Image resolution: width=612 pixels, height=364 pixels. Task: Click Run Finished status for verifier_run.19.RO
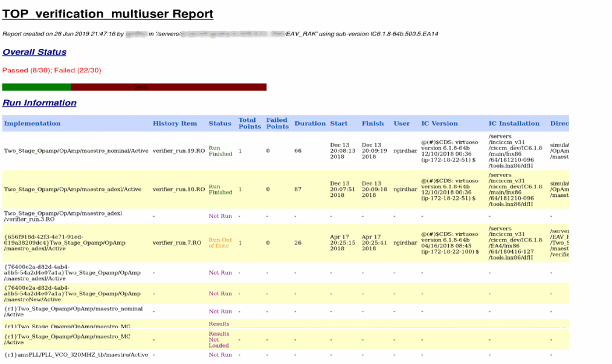click(x=221, y=151)
